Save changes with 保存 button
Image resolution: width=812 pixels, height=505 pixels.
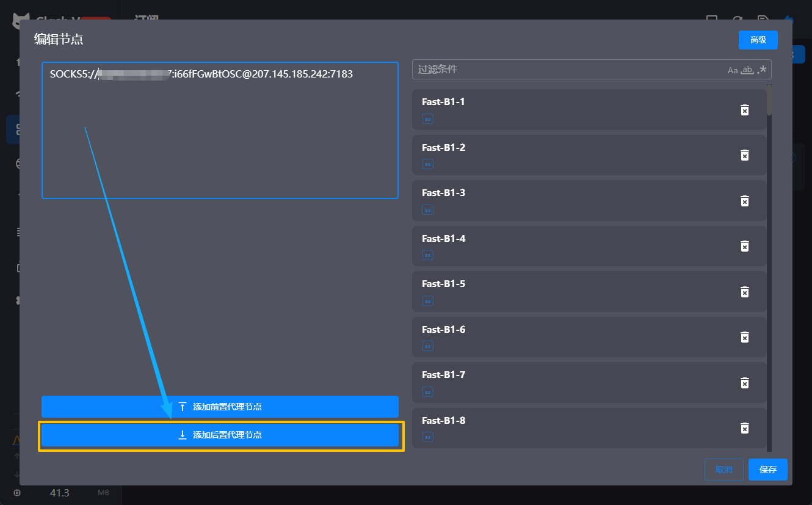[768, 470]
